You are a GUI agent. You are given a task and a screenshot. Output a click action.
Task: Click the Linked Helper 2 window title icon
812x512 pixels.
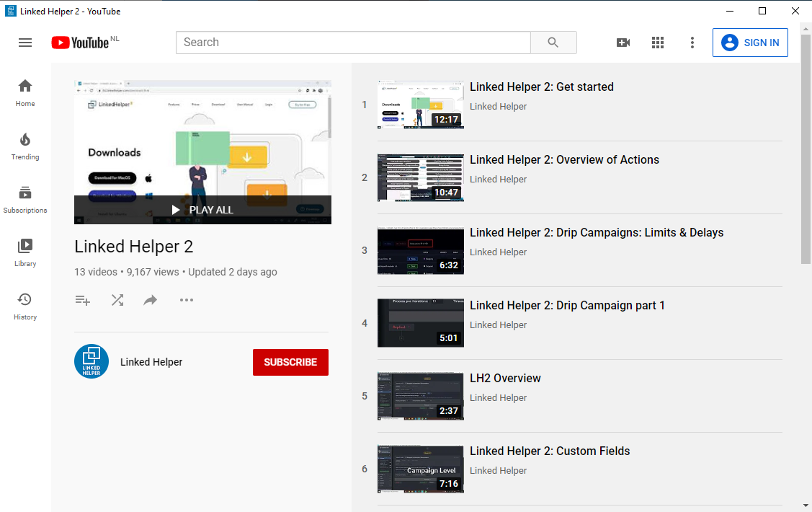tap(10, 11)
